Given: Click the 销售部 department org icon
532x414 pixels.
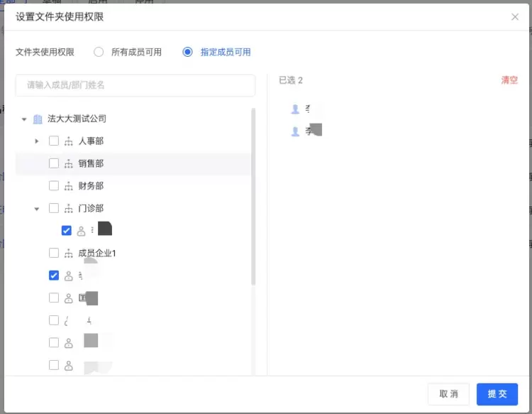Looking at the screenshot, I should [x=69, y=163].
